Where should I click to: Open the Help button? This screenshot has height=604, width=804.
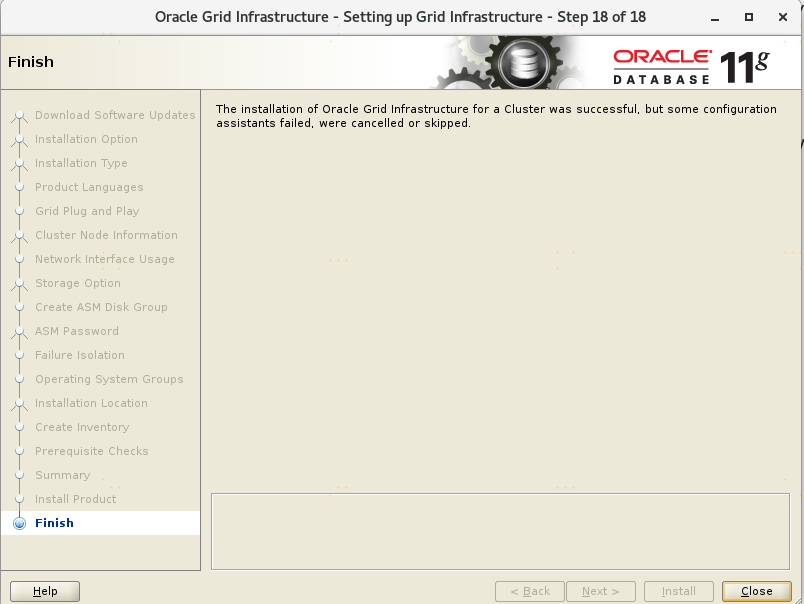pos(45,591)
